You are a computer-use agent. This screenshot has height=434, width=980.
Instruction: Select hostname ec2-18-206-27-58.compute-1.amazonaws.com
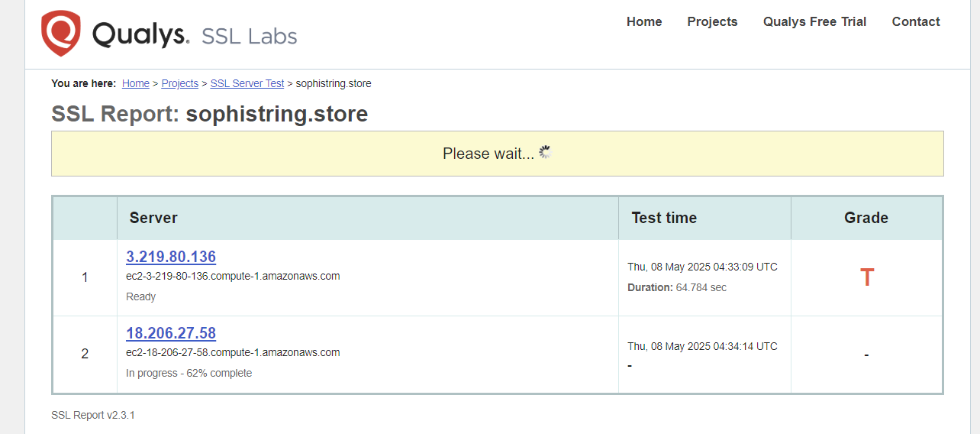233,352
